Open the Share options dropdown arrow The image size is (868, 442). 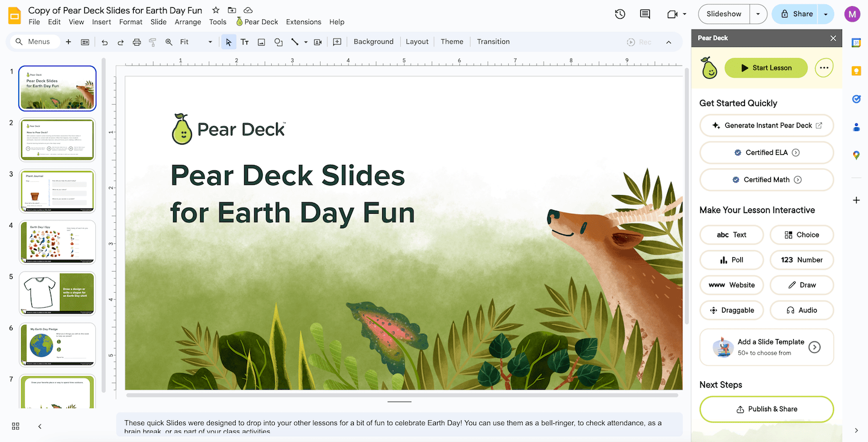pos(826,14)
